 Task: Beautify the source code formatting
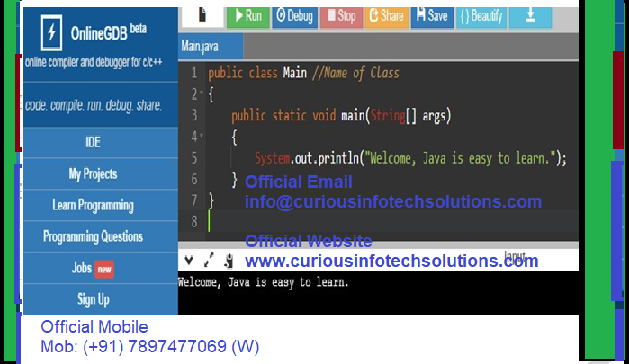[x=481, y=17]
